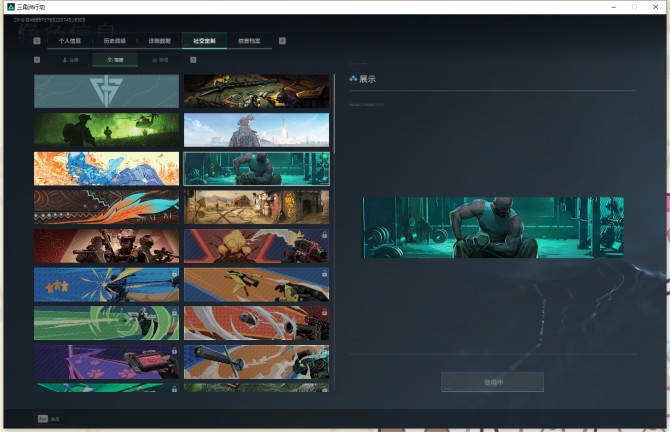Click lock icon on explosion namecard
Image resolution: width=670 pixels, height=432 pixels.
click(324, 235)
